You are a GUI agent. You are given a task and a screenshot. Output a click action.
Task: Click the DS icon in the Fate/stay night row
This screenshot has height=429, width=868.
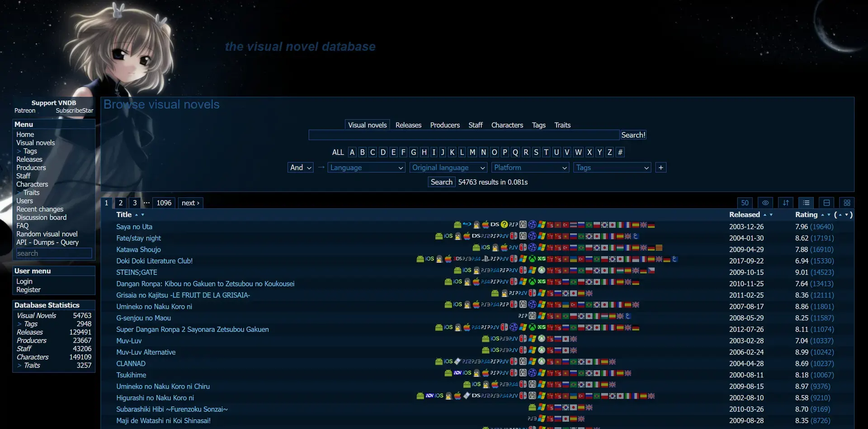[476, 236]
